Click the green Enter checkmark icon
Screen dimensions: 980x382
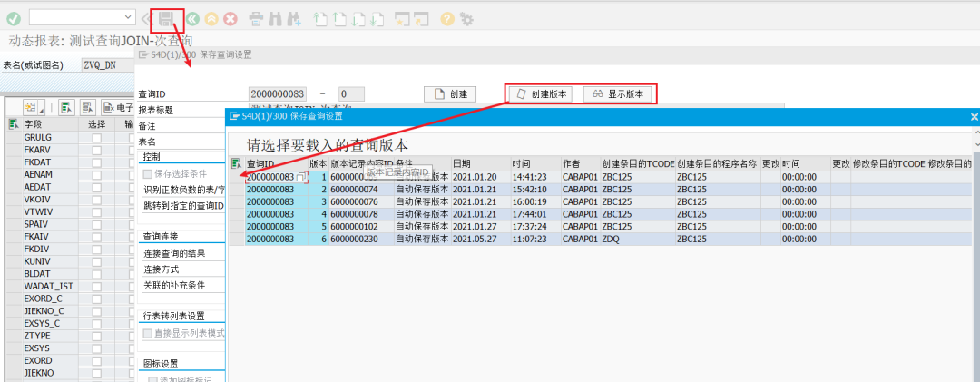click(14, 19)
